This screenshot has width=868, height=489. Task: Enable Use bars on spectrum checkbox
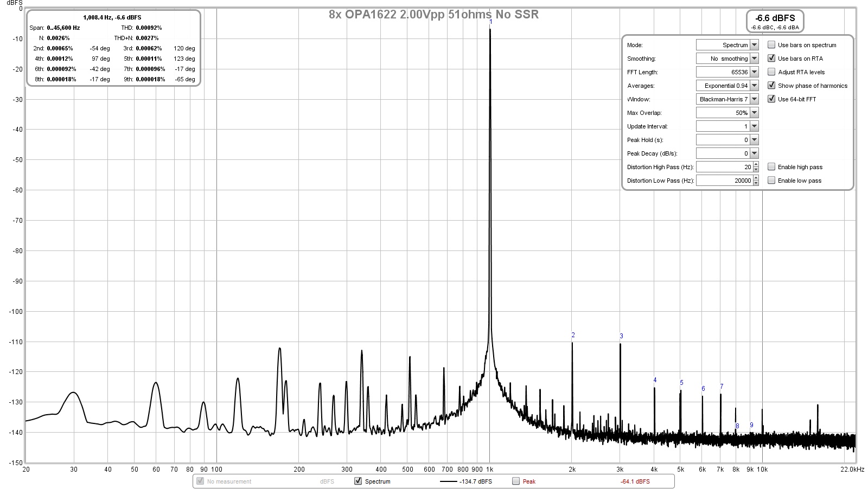tap(771, 45)
